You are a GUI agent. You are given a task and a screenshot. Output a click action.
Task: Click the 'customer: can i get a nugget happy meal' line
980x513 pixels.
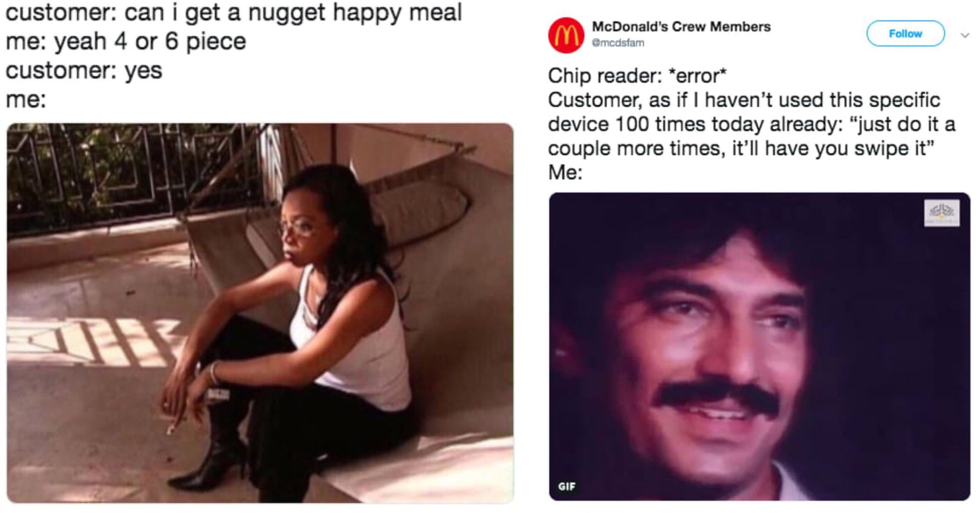[x=234, y=12]
